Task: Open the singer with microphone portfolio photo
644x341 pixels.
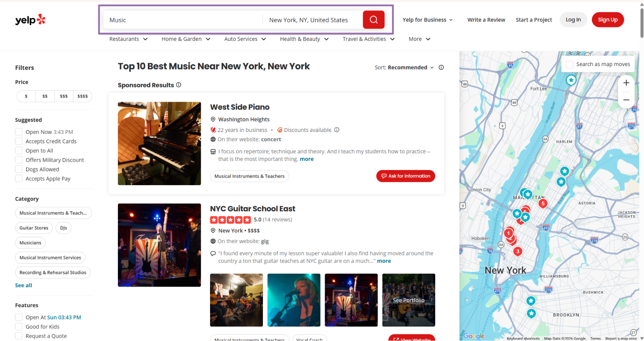Action: tap(294, 300)
